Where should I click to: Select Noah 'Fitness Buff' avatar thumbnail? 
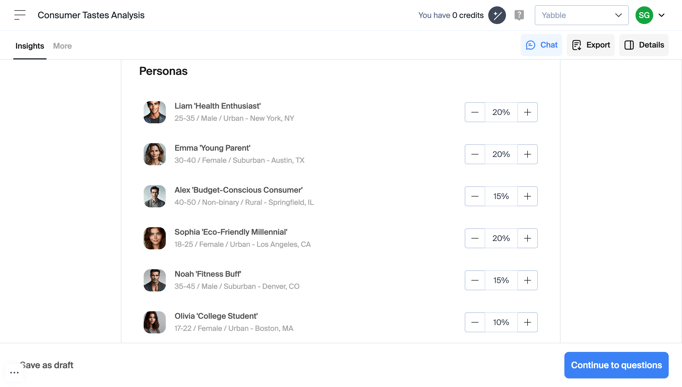point(154,280)
